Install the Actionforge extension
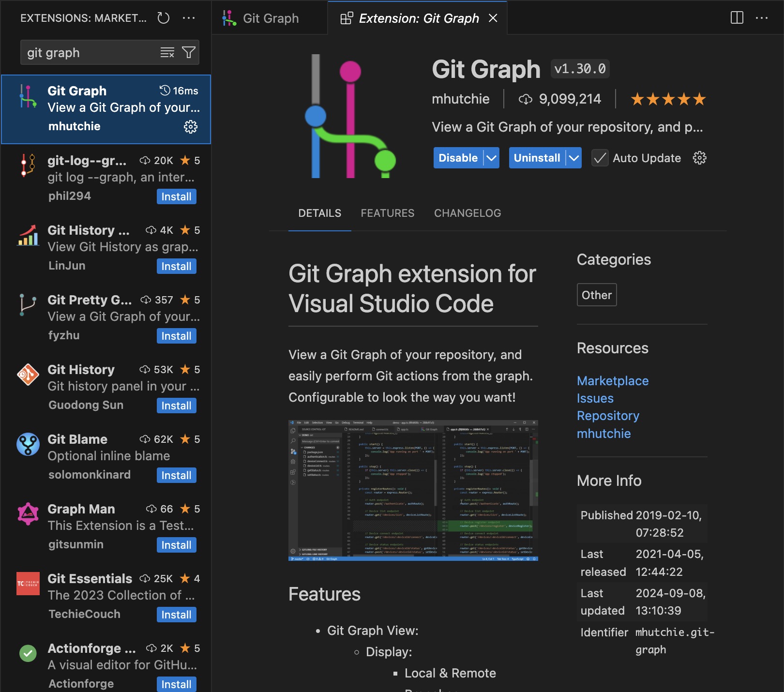Screen dimensions: 784x692 coord(176,684)
